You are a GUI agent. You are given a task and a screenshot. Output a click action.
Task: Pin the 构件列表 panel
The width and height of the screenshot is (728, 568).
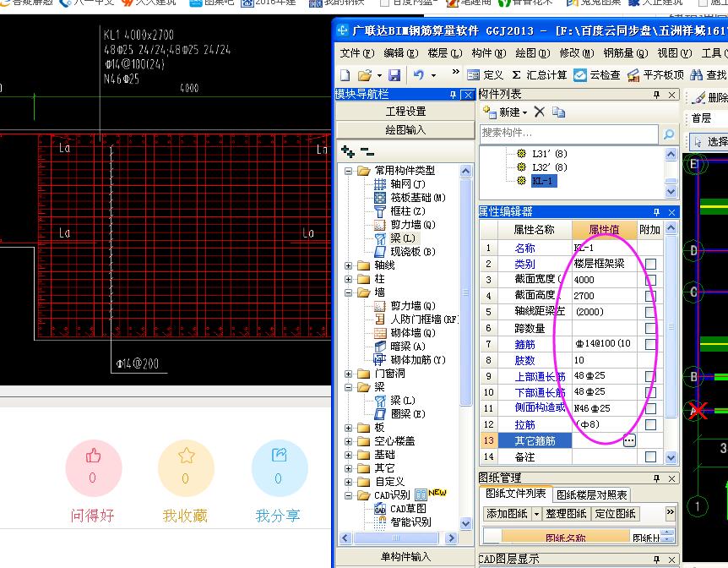coord(656,95)
